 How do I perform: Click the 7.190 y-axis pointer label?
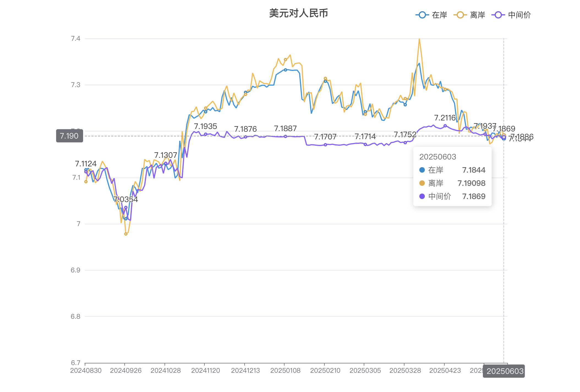coord(69,136)
